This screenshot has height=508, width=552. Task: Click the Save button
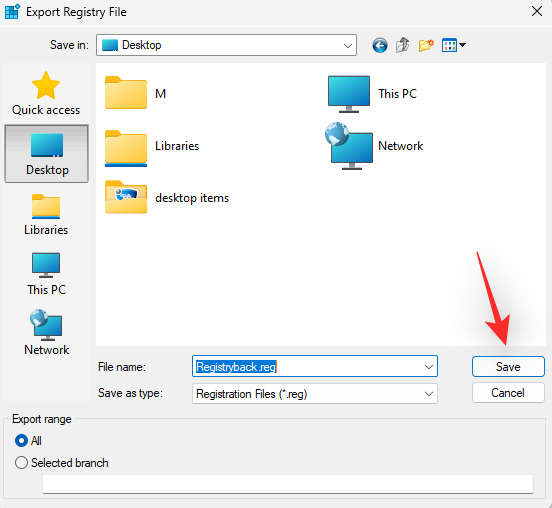click(x=508, y=366)
